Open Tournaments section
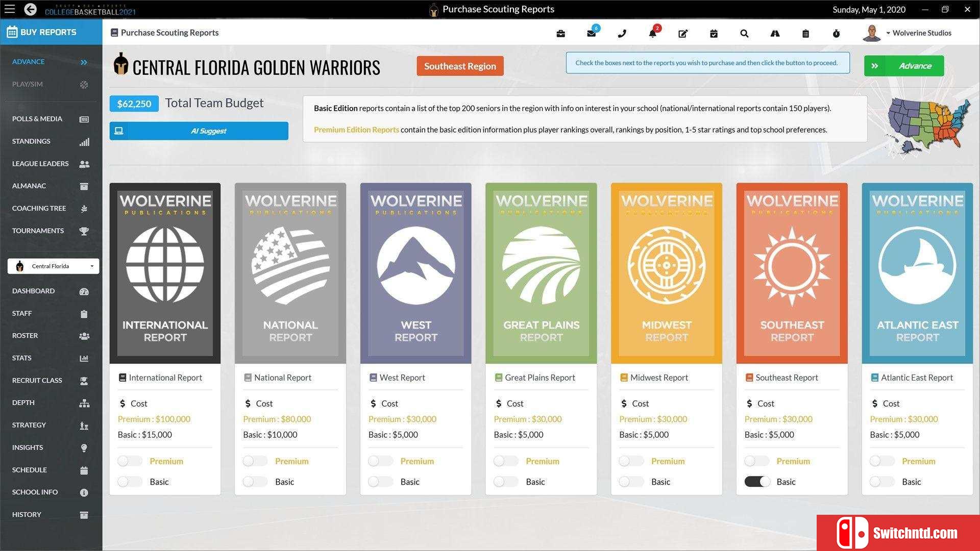This screenshot has width=980, height=551. pyautogui.click(x=51, y=231)
